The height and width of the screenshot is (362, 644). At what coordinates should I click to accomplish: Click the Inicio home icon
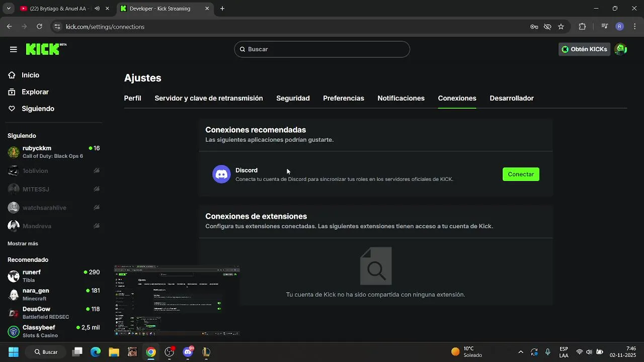click(12, 75)
